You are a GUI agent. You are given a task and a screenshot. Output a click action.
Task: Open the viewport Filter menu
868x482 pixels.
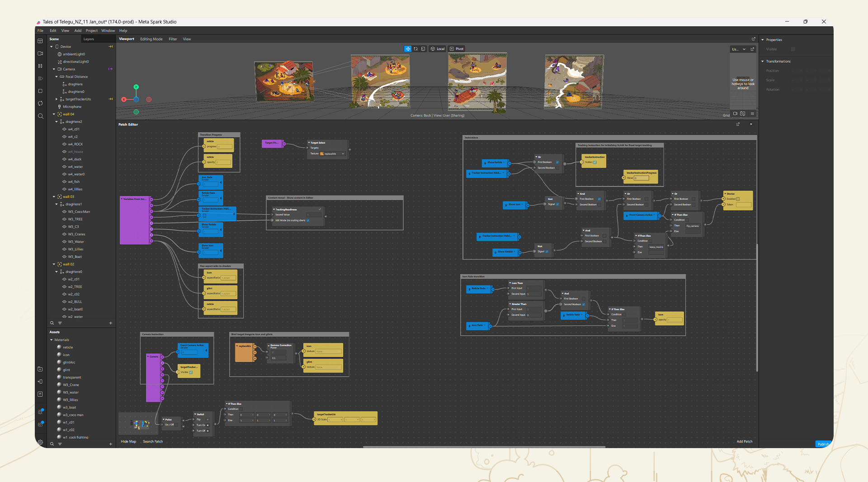173,39
